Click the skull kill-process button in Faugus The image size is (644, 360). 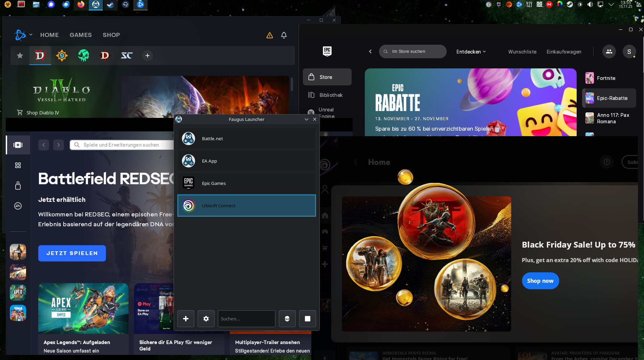tap(287, 319)
